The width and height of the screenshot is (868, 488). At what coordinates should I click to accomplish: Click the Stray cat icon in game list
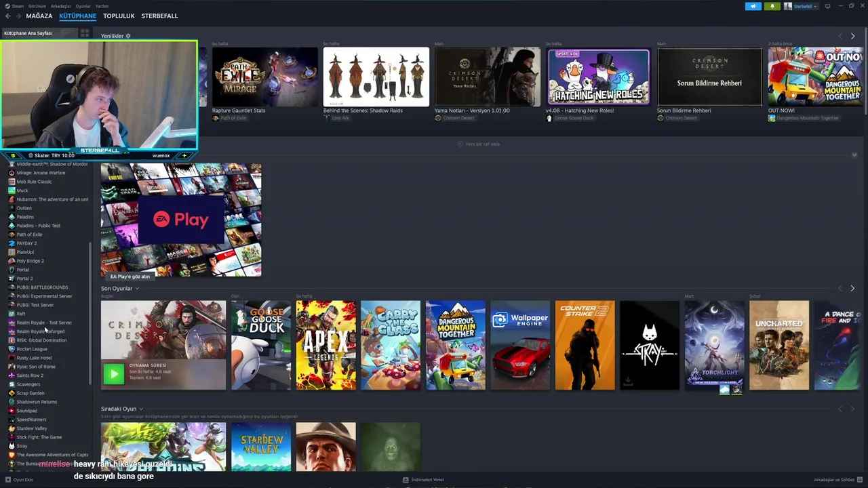(12, 446)
